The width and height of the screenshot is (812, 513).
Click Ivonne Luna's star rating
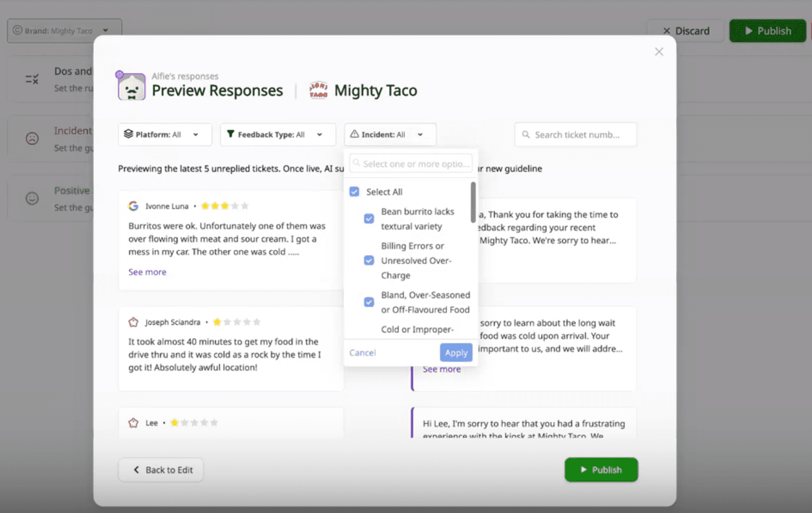coord(225,206)
